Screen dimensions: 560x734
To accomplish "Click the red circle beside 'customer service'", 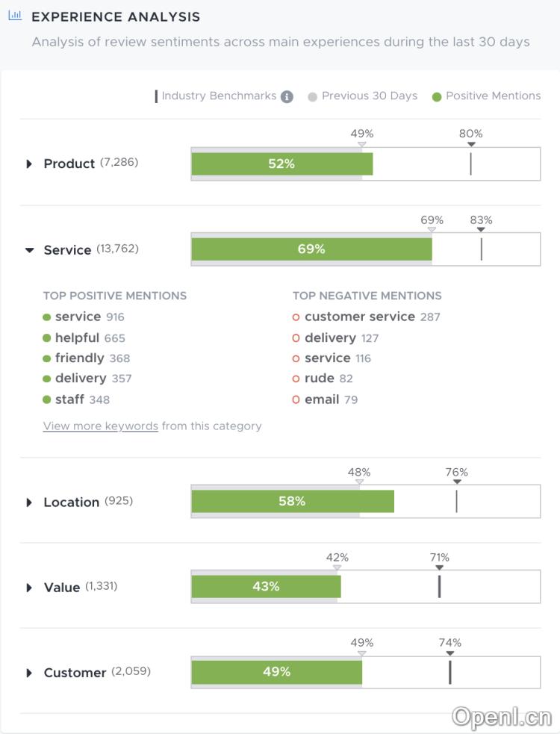I will point(296,317).
